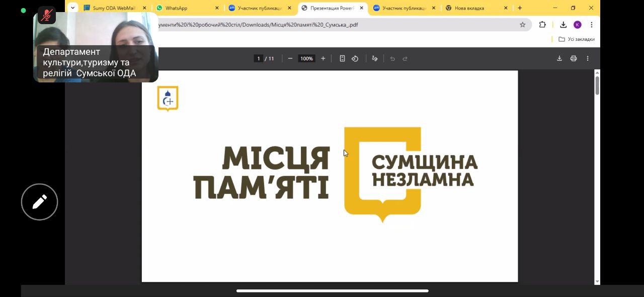The height and width of the screenshot is (297, 644).
Task: Open Chrome downloads from the browser toolbar
Action: (x=563, y=25)
